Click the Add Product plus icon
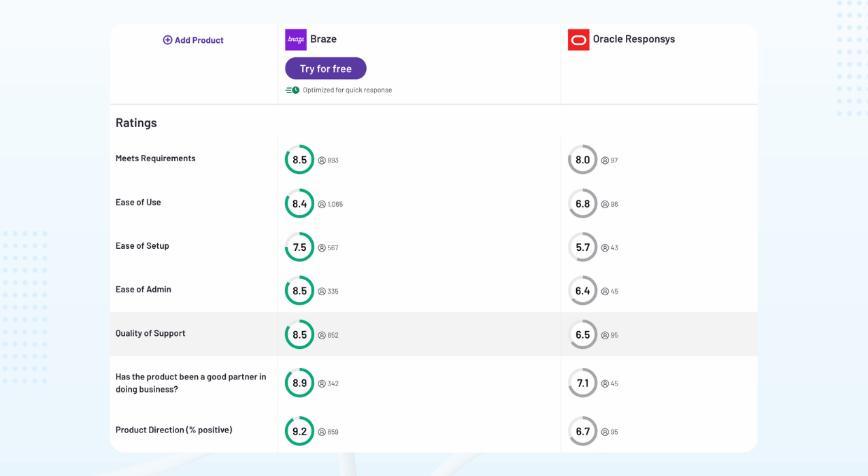The image size is (868, 476). 167,40
